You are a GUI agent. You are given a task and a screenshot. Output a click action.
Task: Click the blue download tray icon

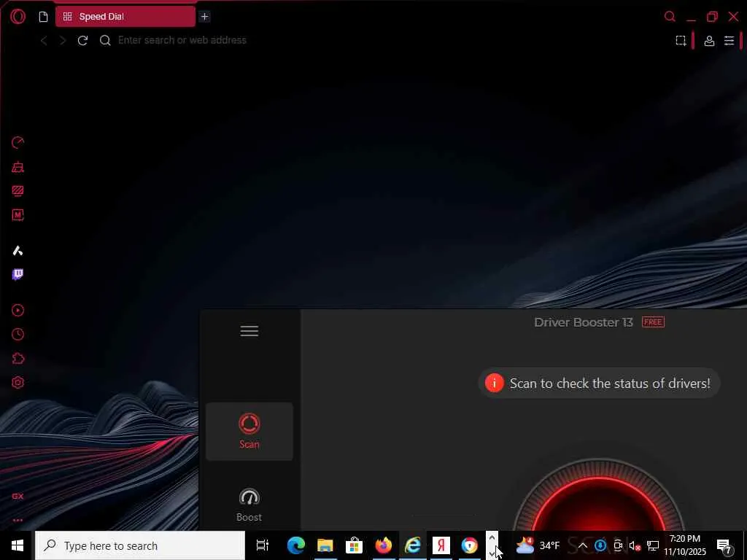[600, 545]
